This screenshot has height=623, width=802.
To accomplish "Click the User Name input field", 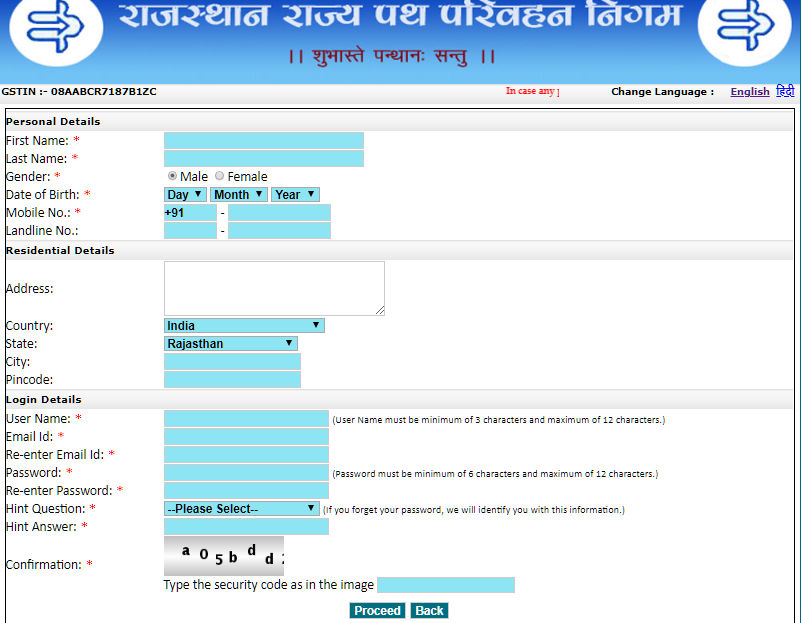I will click(x=245, y=418).
